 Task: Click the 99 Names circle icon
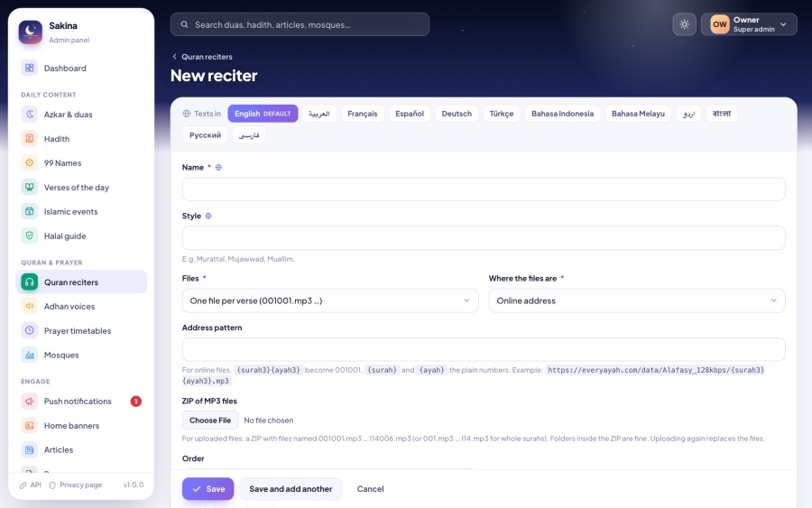30,162
